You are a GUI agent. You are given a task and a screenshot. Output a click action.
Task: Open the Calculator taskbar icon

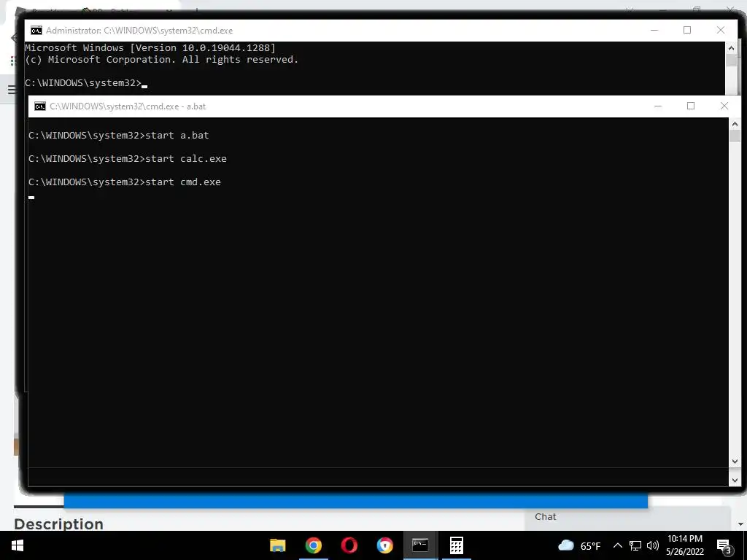(x=457, y=545)
